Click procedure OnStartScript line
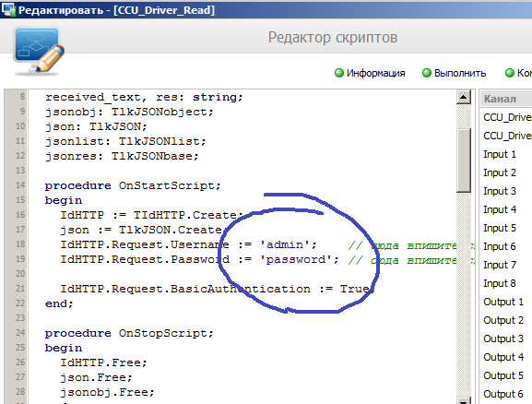The height and width of the screenshot is (404, 532). point(133,185)
